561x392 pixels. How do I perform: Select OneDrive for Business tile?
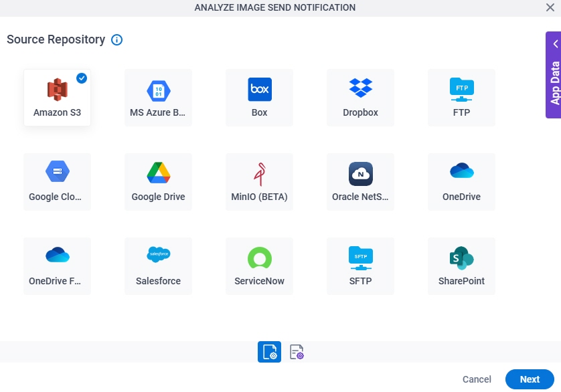point(58,266)
